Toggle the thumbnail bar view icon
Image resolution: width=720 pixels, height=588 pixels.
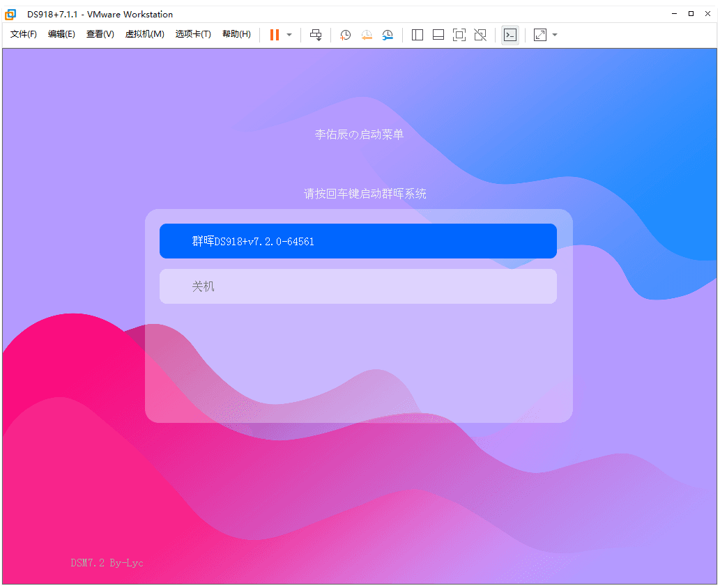pyautogui.click(x=438, y=35)
